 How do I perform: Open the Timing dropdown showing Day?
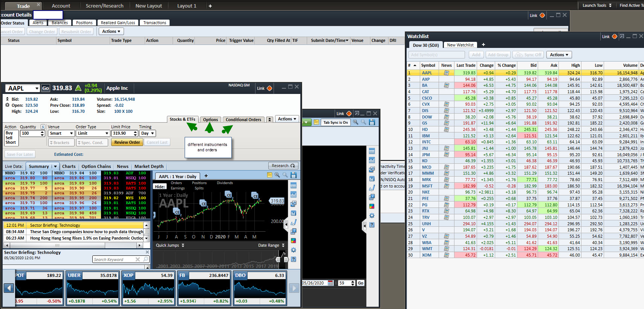147,133
